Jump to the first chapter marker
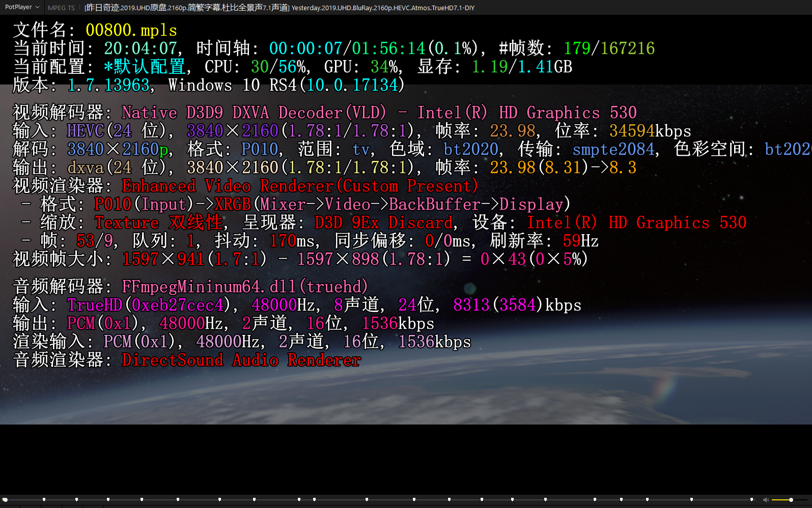This screenshot has width=812, height=508. click(44, 499)
